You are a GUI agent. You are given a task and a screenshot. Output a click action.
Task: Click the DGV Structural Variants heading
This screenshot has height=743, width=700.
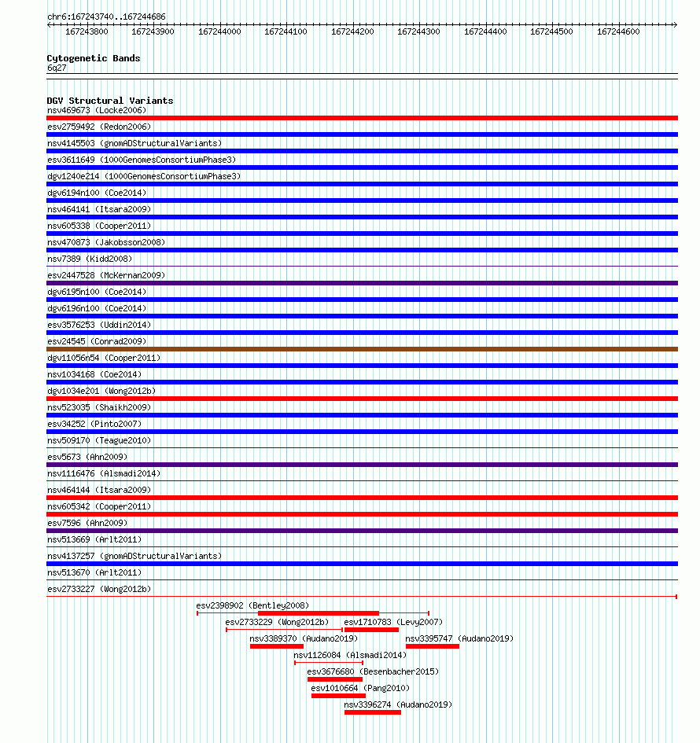pyautogui.click(x=110, y=101)
